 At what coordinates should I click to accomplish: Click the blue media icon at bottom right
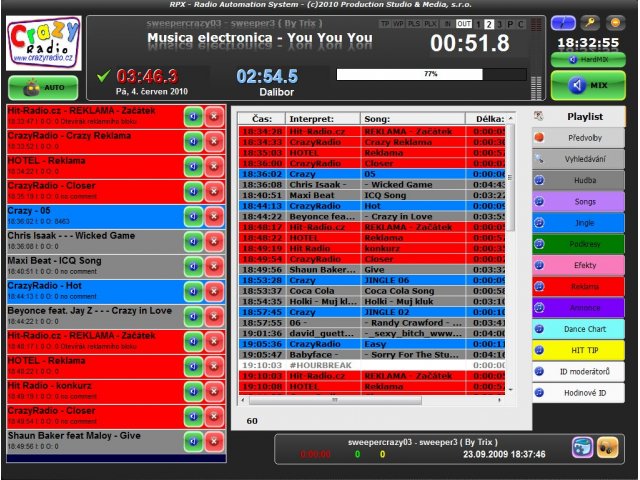point(582,447)
